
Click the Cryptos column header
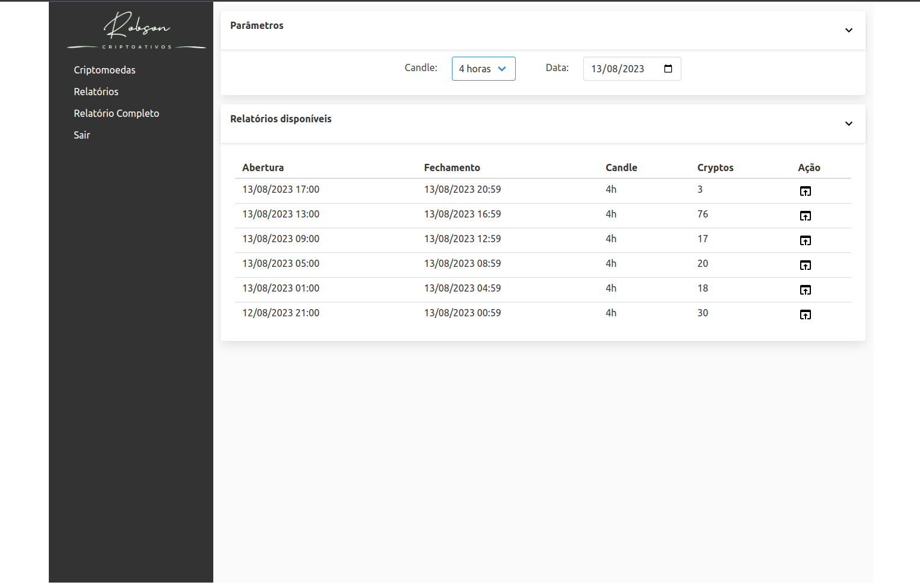tap(715, 167)
